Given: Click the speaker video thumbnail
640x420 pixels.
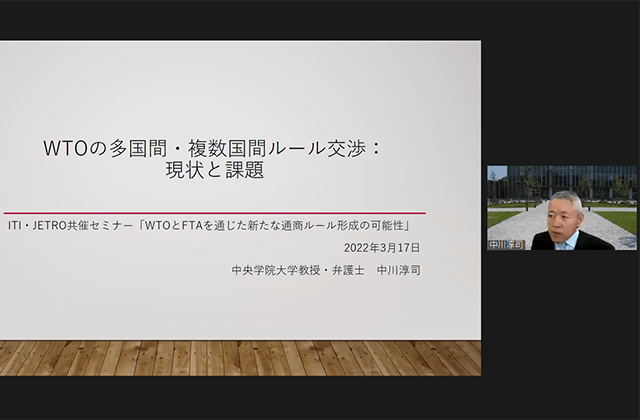Looking at the screenshot, I should (x=562, y=208).
